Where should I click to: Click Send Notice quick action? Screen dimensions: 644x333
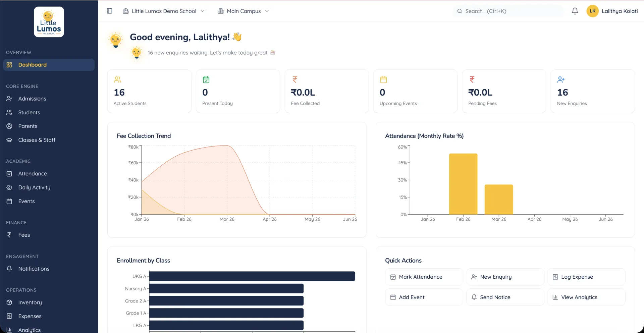click(505, 297)
